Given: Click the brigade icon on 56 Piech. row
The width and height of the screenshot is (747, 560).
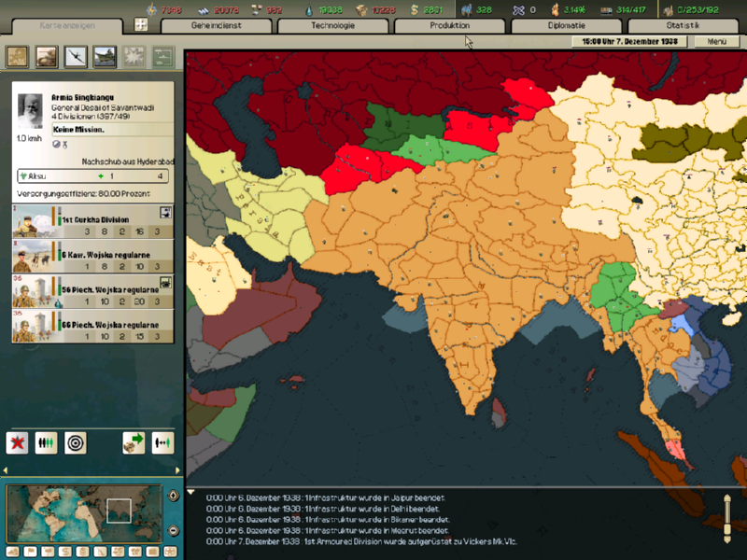Looking at the screenshot, I should point(166,283).
